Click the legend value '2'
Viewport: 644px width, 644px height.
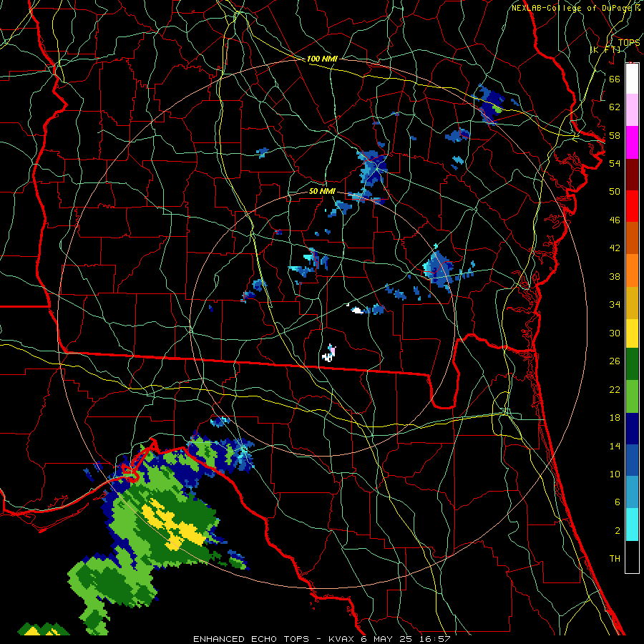617,531
